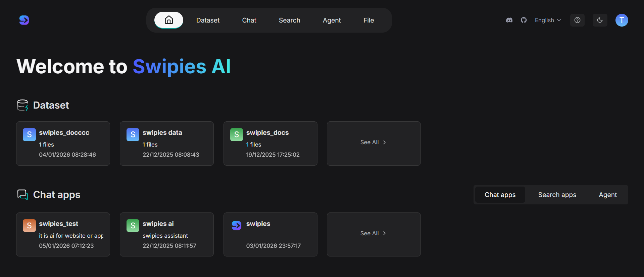The width and height of the screenshot is (644, 277).
Task: Click the Chat apps section bubble icon
Action: point(22,195)
